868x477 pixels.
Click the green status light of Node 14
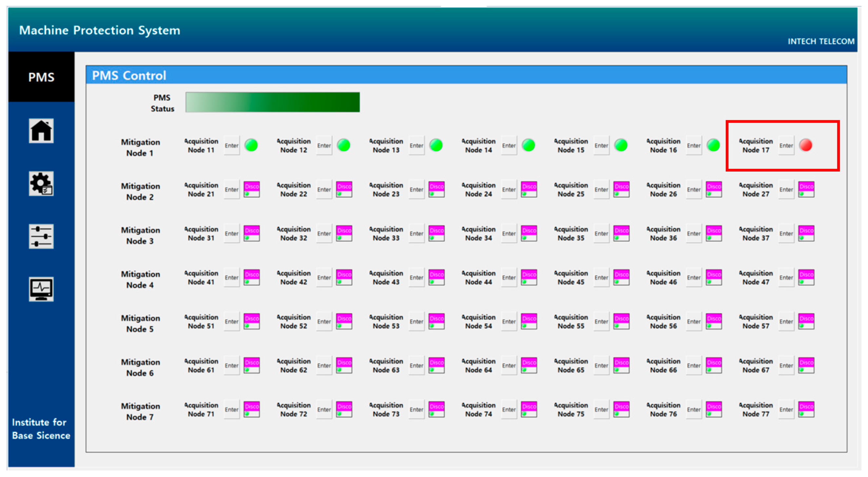click(x=528, y=145)
